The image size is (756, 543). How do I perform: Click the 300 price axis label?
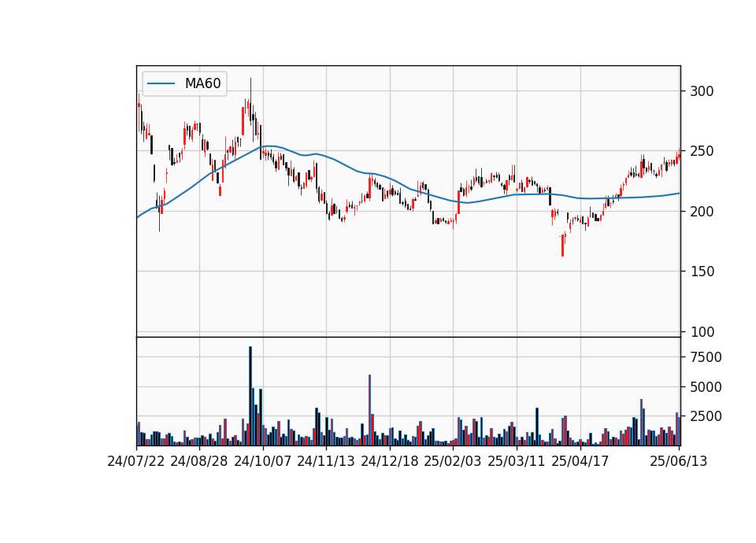[x=702, y=91]
